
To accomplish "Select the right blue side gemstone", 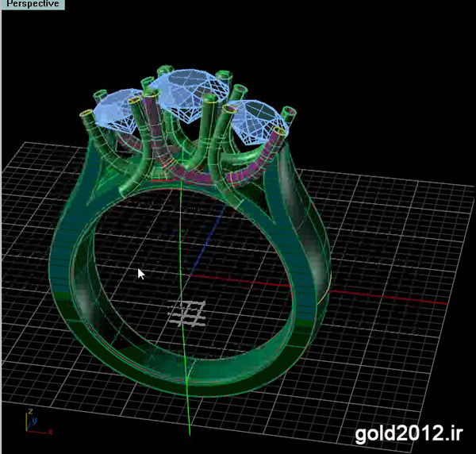I will [251, 117].
